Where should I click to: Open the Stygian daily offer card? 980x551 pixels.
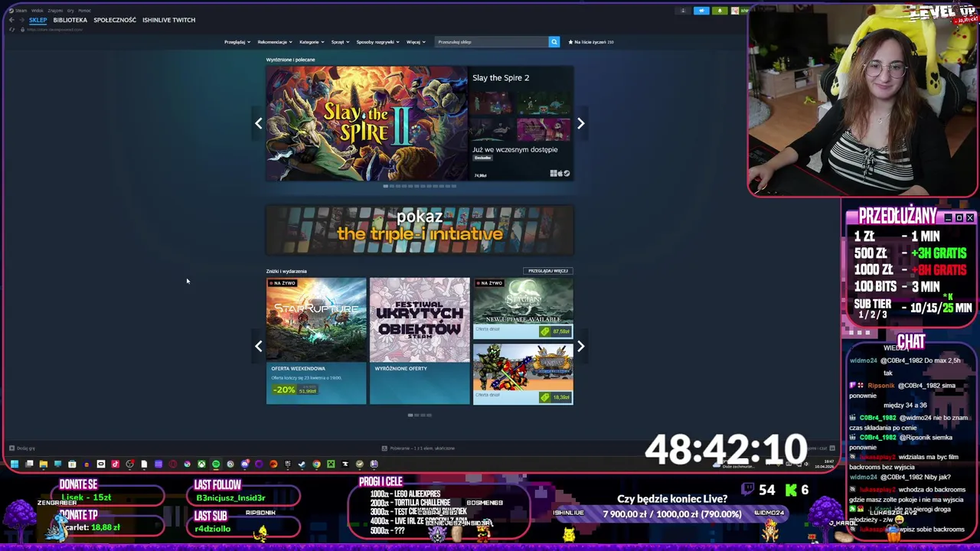pyautogui.click(x=523, y=308)
